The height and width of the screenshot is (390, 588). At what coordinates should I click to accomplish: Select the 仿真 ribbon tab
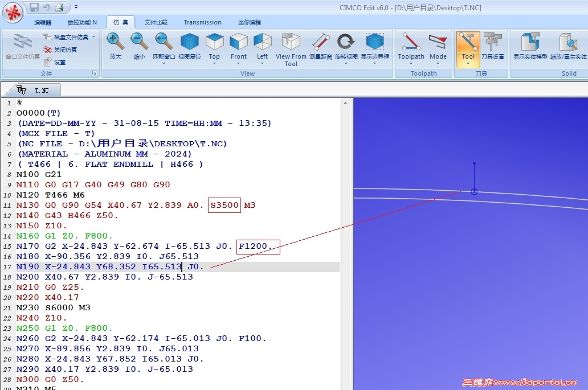coord(121,22)
